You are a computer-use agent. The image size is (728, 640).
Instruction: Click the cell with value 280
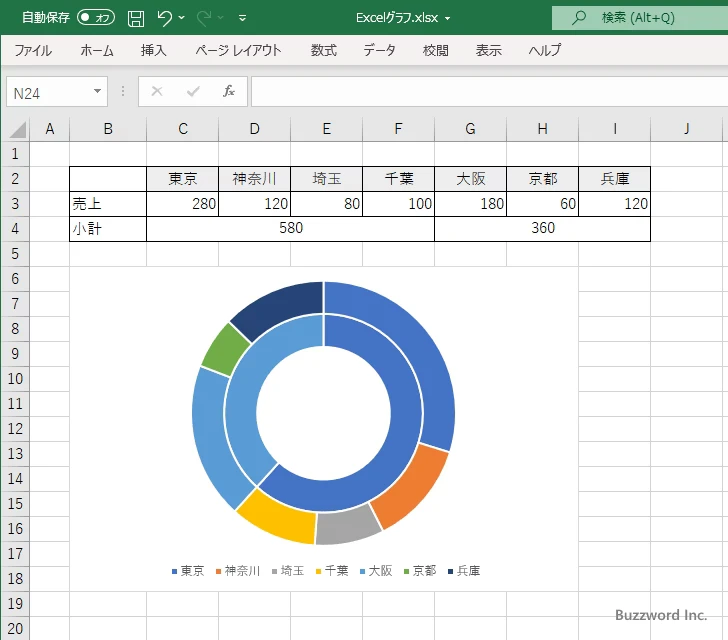click(x=182, y=204)
